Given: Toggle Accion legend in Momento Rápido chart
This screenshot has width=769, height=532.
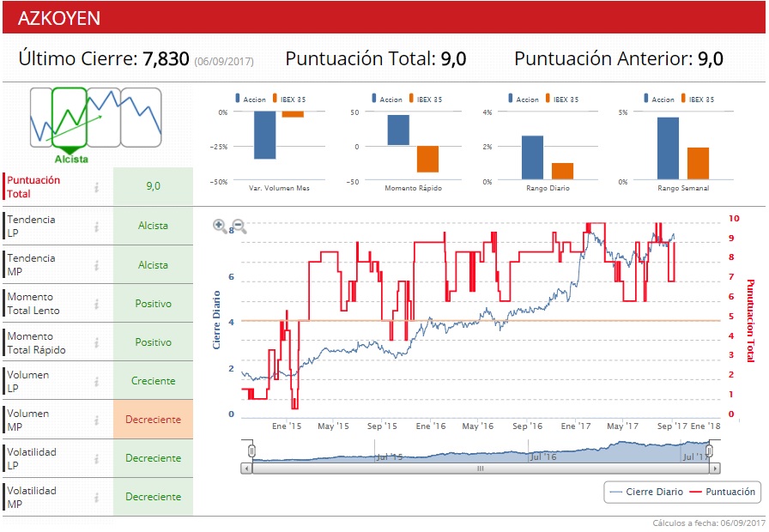Looking at the screenshot, I should point(387,99).
